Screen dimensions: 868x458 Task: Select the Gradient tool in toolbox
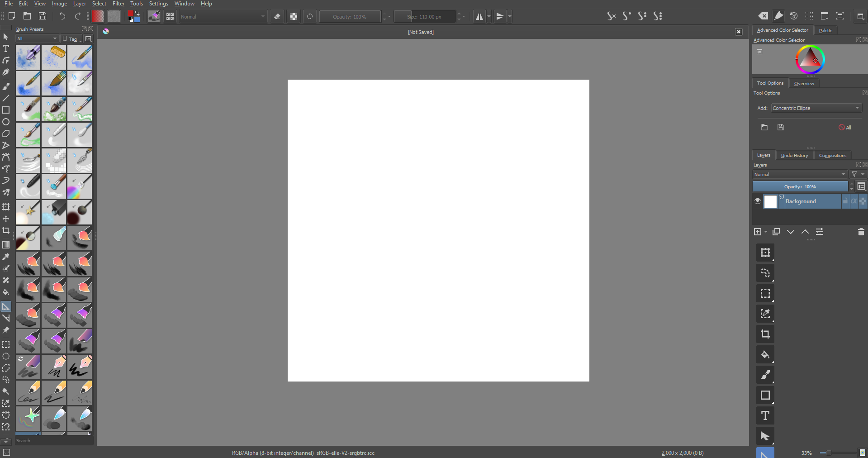6,245
